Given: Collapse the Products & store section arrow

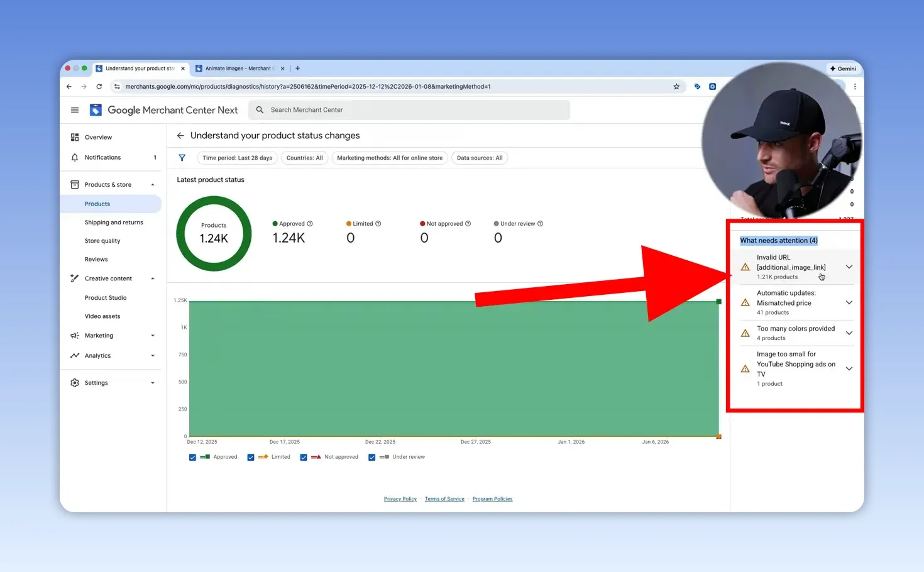Looking at the screenshot, I should [x=153, y=185].
